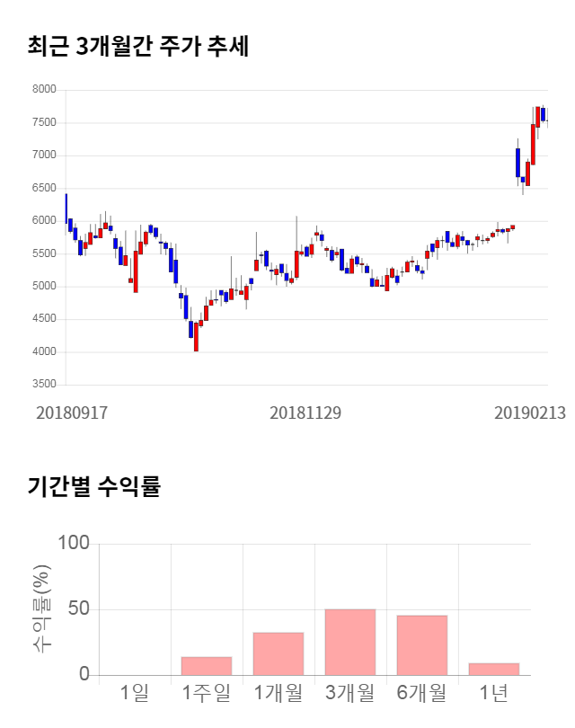
Task: Click the 최근 3개월간 주가 추세 heading
Action: click(138, 47)
